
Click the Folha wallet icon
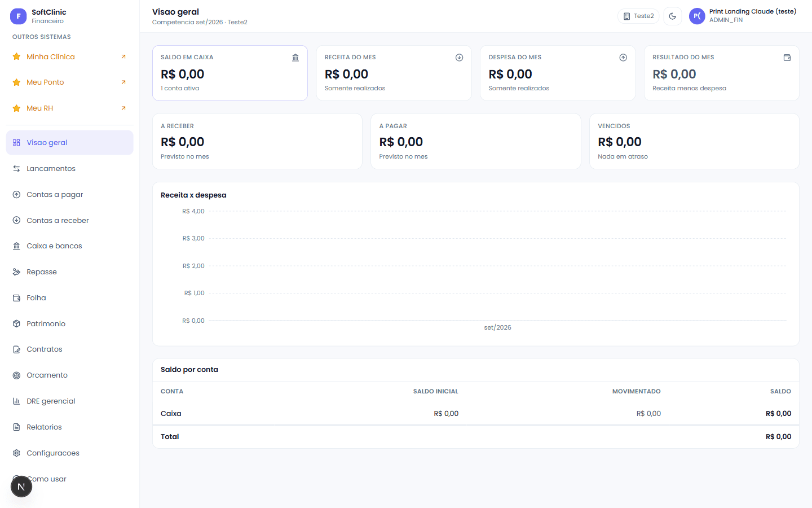(x=16, y=298)
